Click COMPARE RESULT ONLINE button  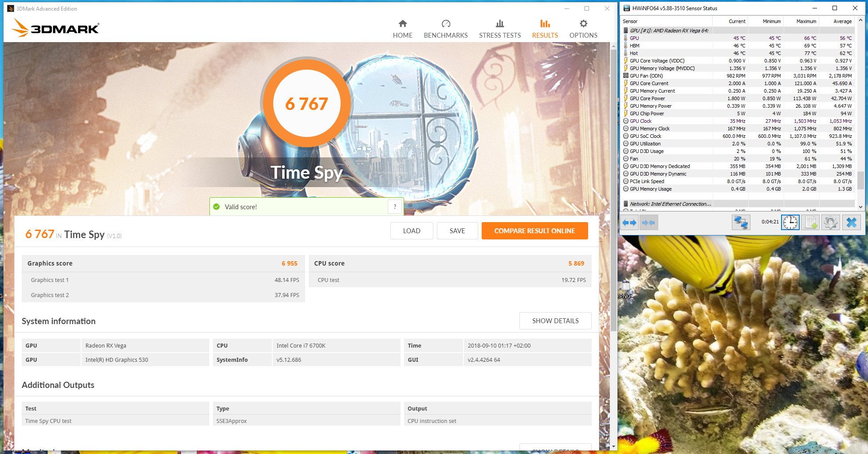(535, 231)
